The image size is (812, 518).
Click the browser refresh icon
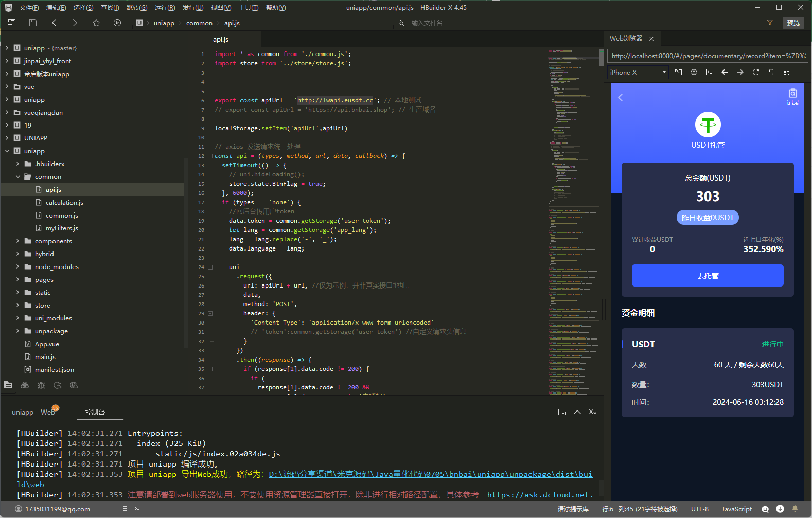click(x=756, y=72)
